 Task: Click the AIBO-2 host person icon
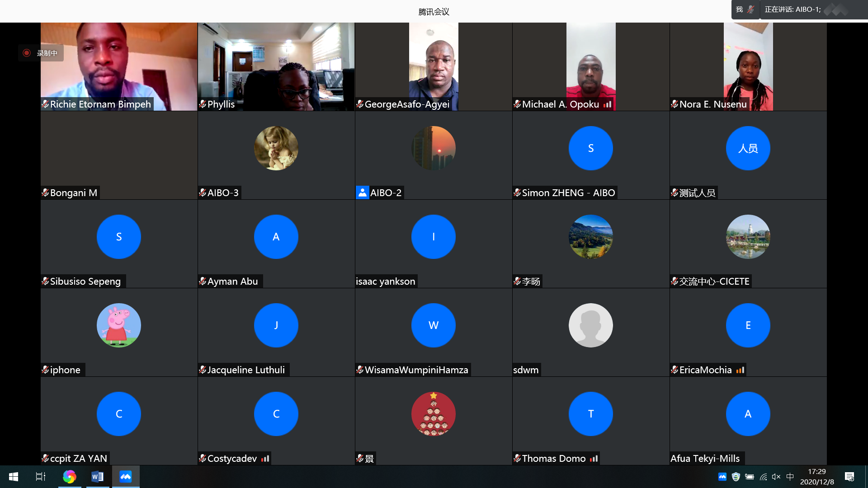[362, 192]
